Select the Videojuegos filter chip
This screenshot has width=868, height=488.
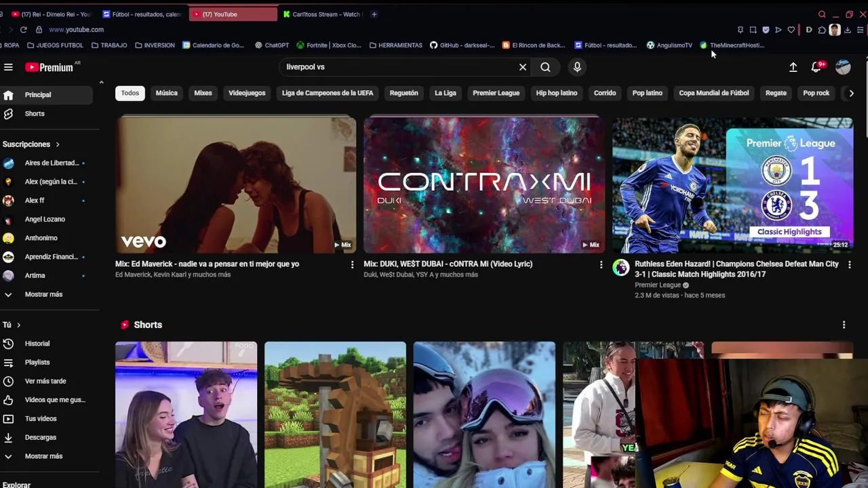pyautogui.click(x=247, y=93)
